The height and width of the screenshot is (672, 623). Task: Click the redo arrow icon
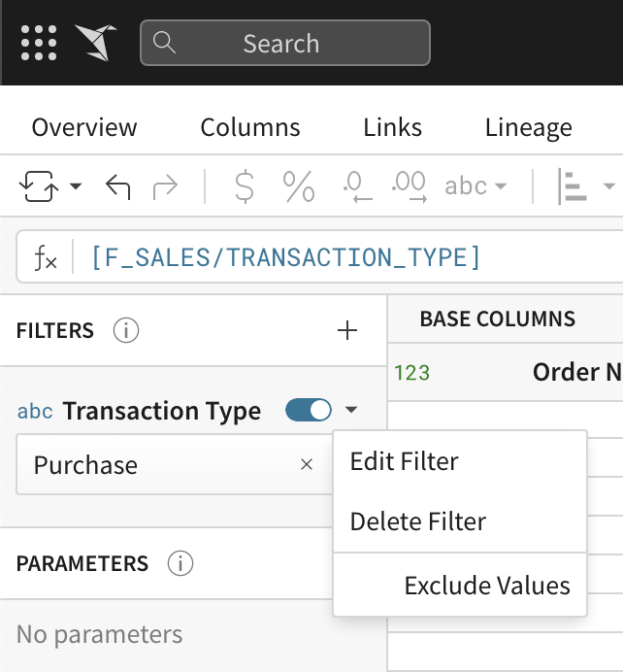pyautogui.click(x=165, y=186)
